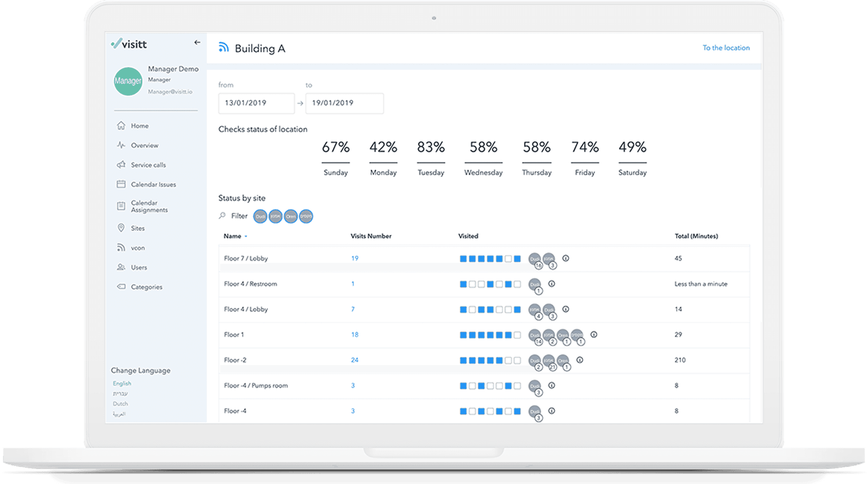
Task: Click empty sixth day square for Floor 7 / Lobby
Action: click(x=508, y=259)
